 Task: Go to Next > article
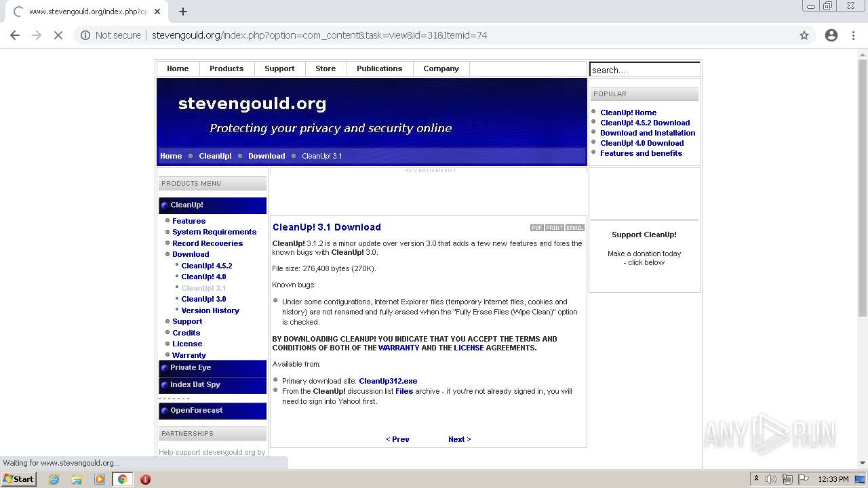tap(459, 439)
